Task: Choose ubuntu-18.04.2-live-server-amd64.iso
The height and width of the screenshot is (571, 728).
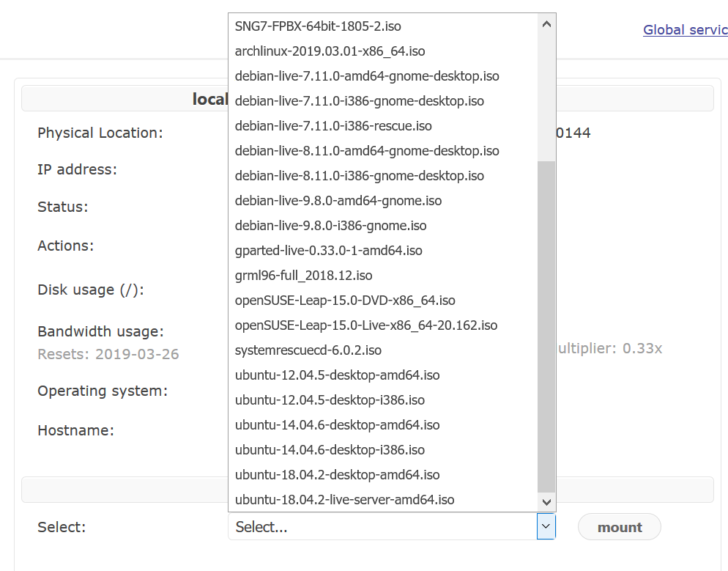Action: click(x=383, y=500)
